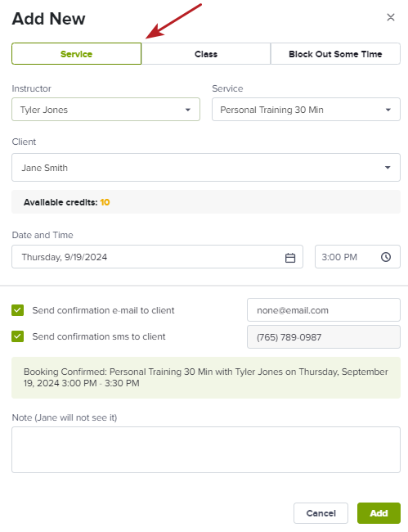
Task: Click the phone number field
Action: pyautogui.click(x=324, y=337)
